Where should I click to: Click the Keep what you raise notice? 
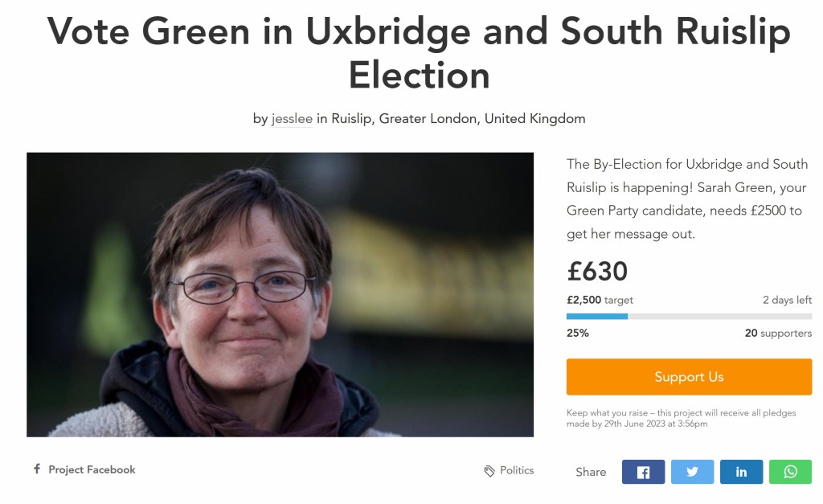(681, 418)
